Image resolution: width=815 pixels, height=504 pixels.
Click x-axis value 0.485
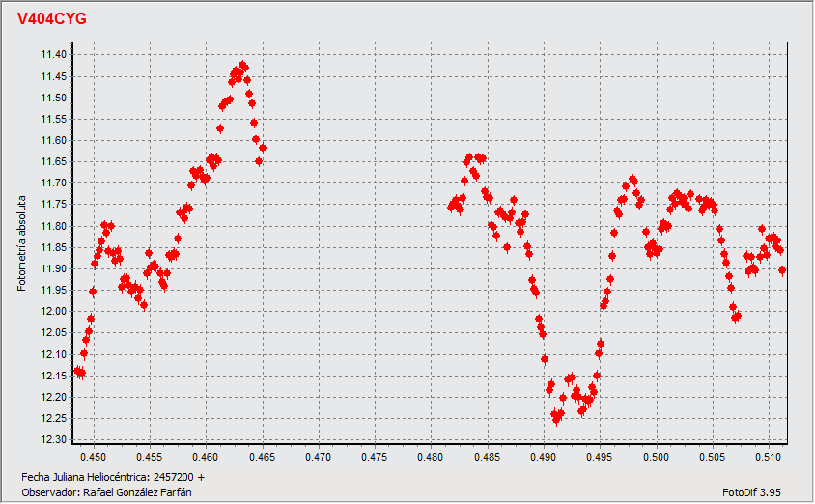[x=488, y=457]
